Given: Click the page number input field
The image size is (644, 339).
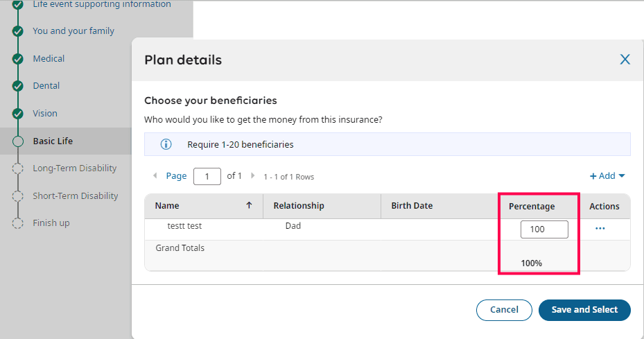Looking at the screenshot, I should tap(207, 176).
